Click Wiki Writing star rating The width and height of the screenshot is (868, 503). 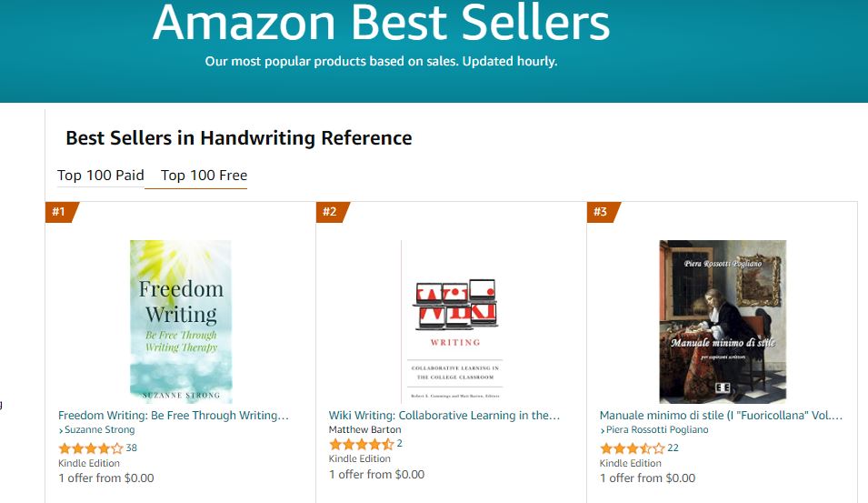pyautogui.click(x=361, y=444)
